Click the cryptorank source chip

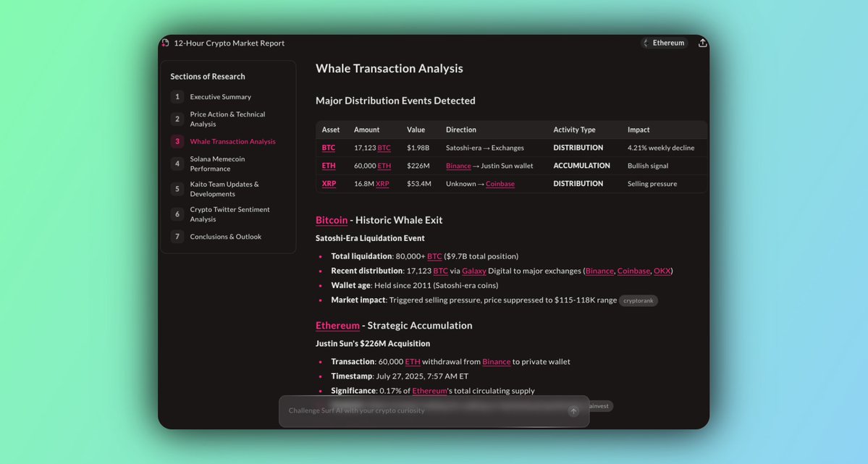click(639, 300)
